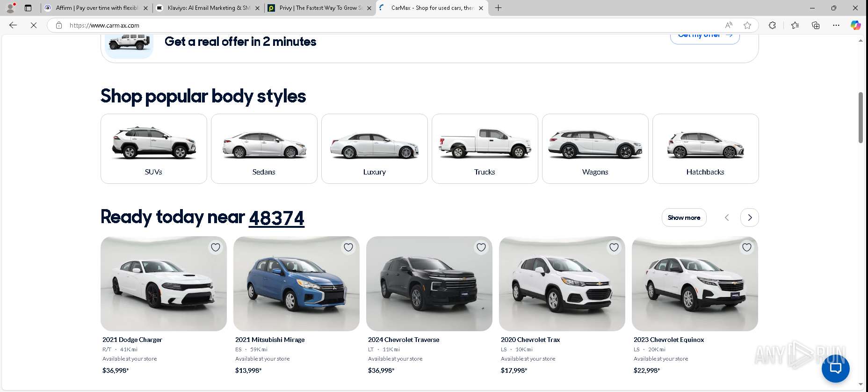Click the page vertical scrollbar thumb
Image resolution: width=868 pixels, height=392 pixels.
[861, 117]
